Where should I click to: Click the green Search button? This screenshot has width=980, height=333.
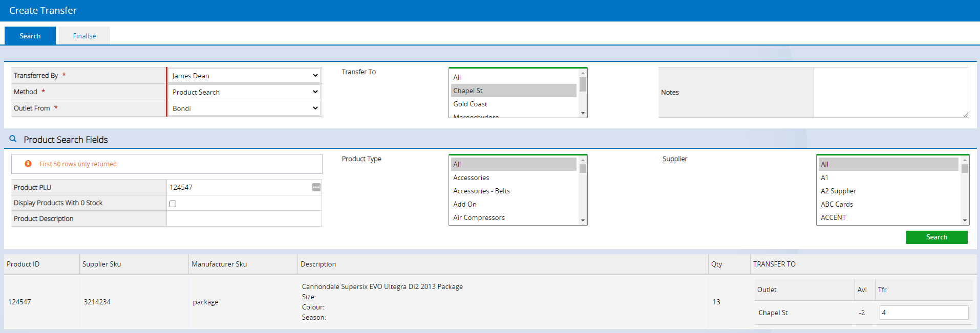click(936, 237)
